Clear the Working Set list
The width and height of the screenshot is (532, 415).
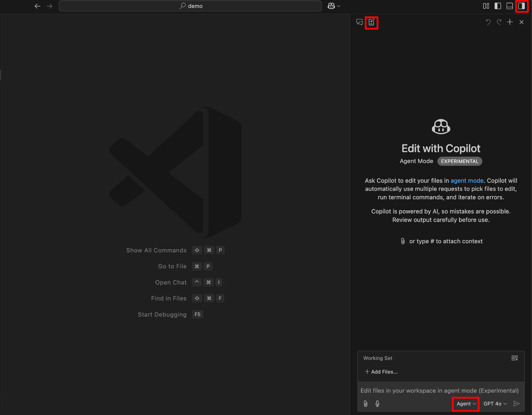point(515,358)
